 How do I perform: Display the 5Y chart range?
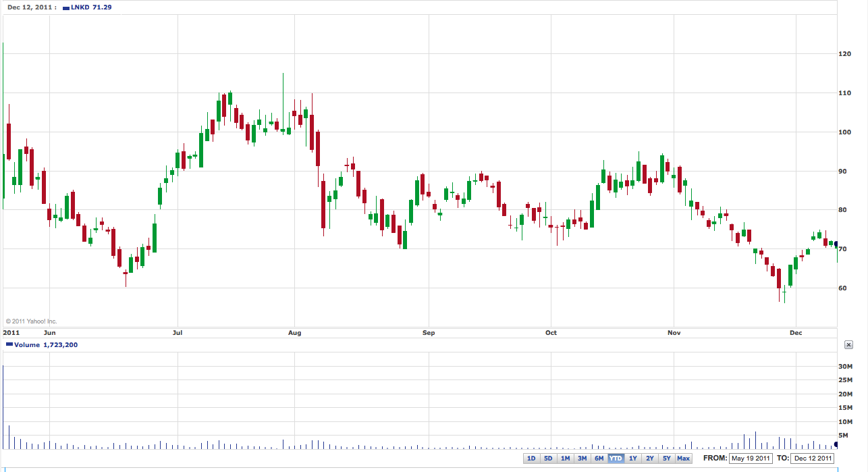666,458
